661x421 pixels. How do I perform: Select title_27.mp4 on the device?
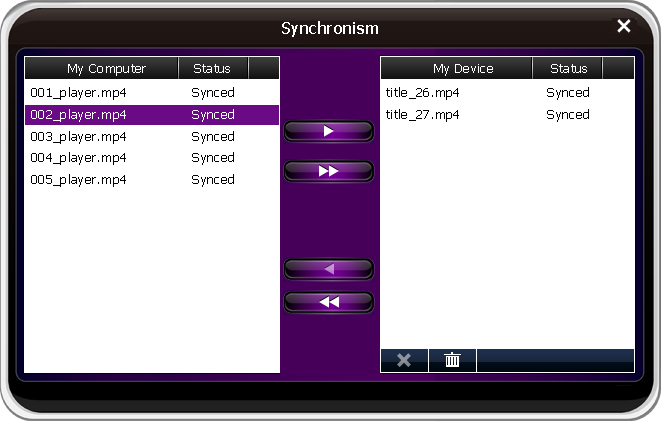(x=423, y=115)
